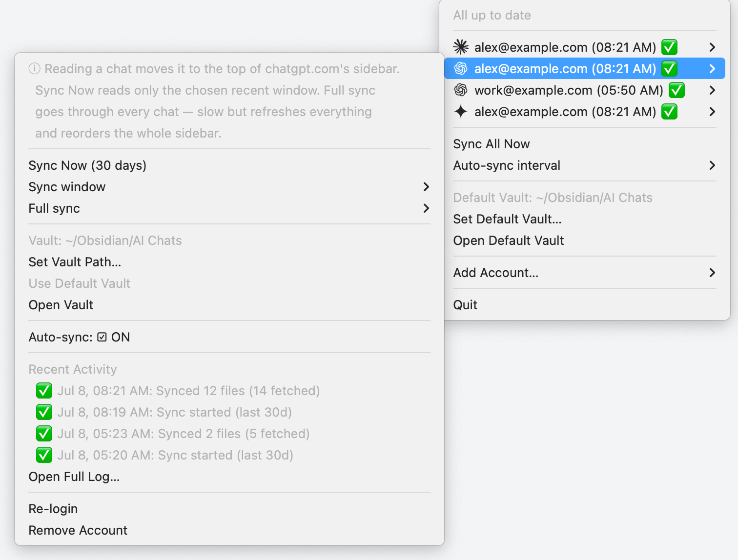Choose Open Full Log…

[x=229, y=477]
